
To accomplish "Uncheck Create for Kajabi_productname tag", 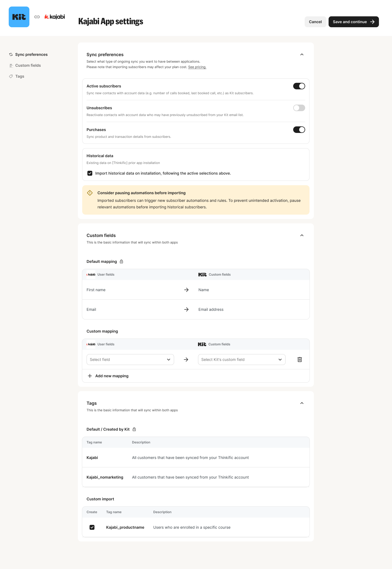I will (92, 527).
